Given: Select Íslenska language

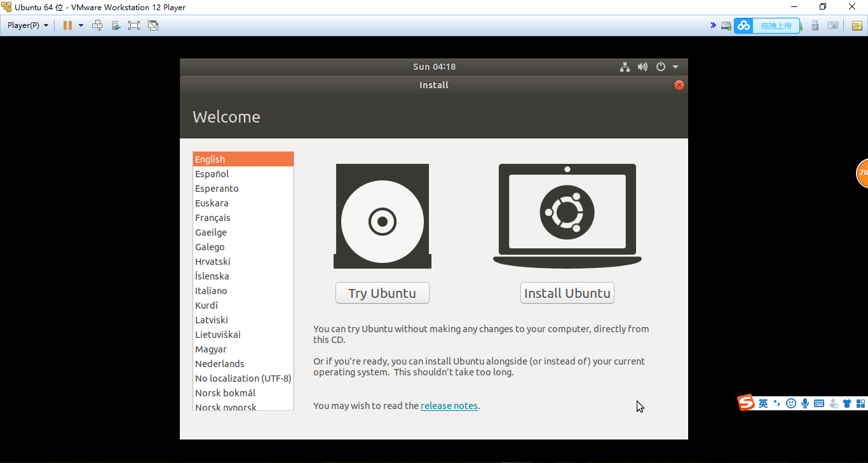Looking at the screenshot, I should coord(243,276).
